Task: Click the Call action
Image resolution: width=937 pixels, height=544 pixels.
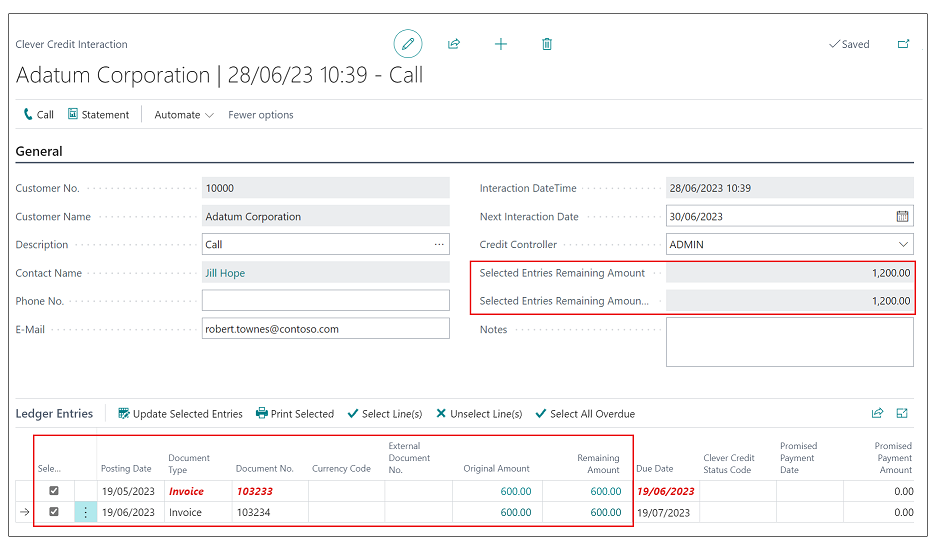Action: tap(39, 115)
